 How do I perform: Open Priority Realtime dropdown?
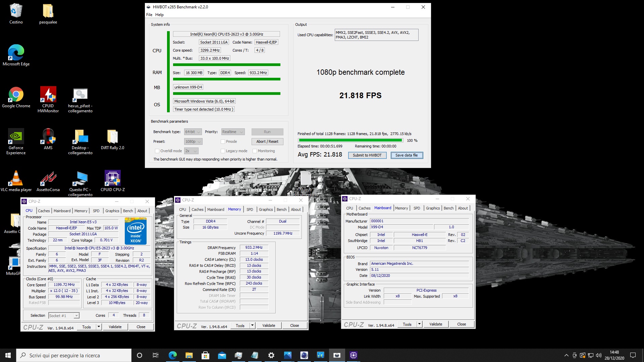(233, 132)
